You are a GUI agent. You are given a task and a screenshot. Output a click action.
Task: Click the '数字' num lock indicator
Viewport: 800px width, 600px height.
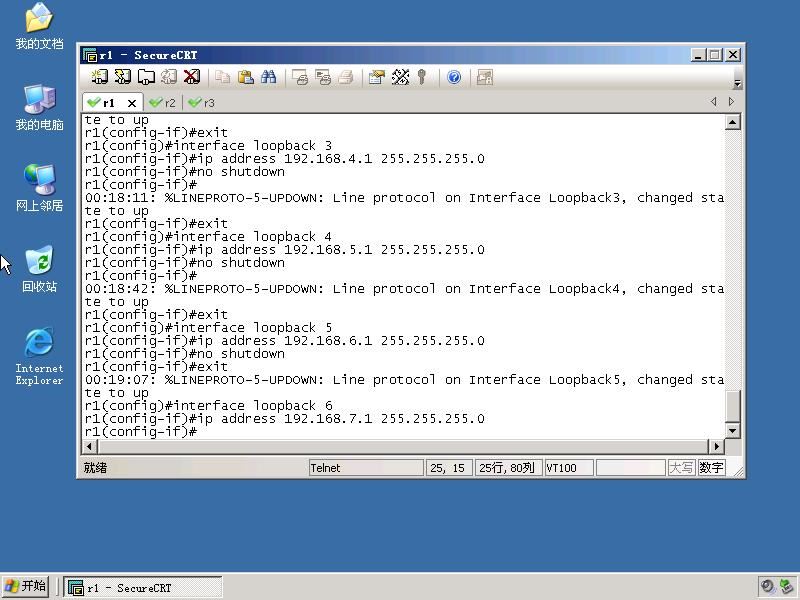point(711,468)
